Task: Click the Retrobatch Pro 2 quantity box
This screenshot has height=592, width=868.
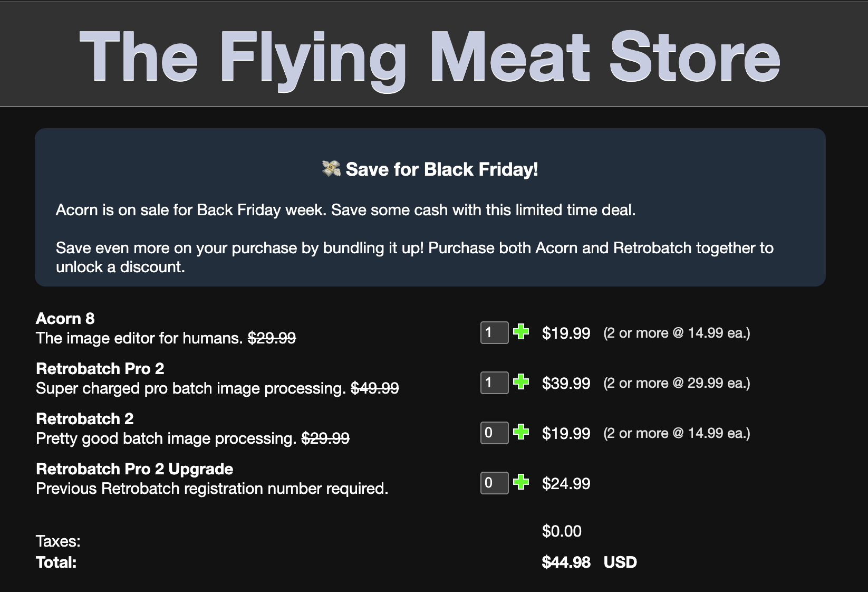Action: (x=494, y=383)
